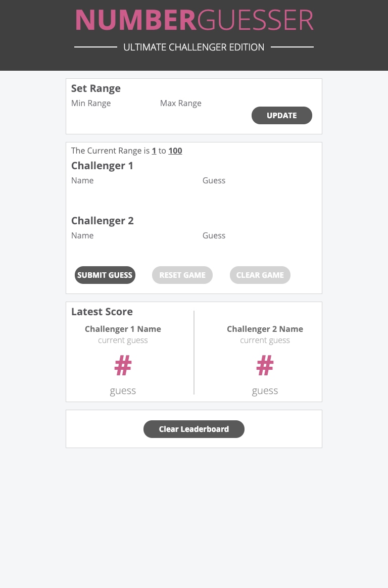This screenshot has width=388, height=588.
Task: Click Challenger 1's pink hash symbol
Action: point(123,365)
